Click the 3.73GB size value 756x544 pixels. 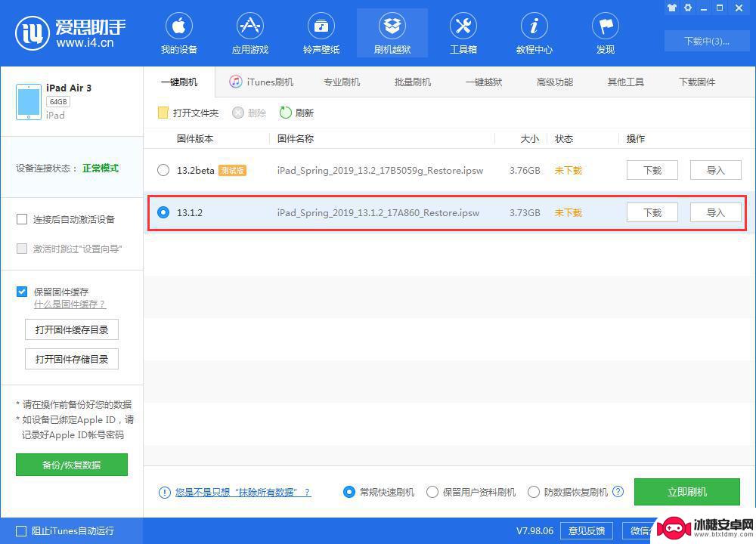point(525,213)
